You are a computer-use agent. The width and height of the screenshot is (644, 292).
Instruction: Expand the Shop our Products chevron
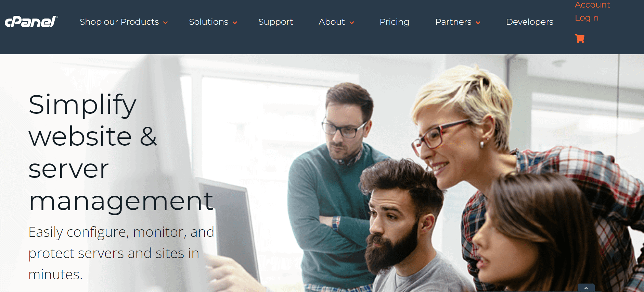pos(166,23)
